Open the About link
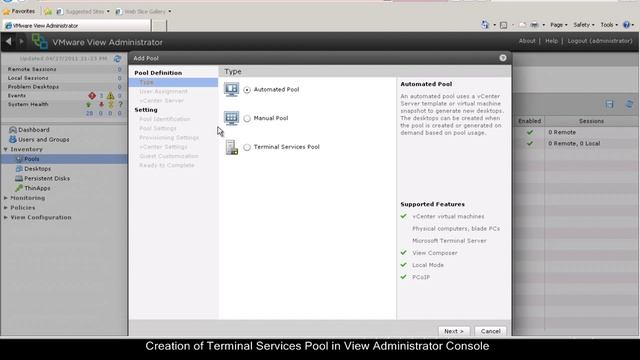Viewport: 640px width, 360px height. coord(527,41)
